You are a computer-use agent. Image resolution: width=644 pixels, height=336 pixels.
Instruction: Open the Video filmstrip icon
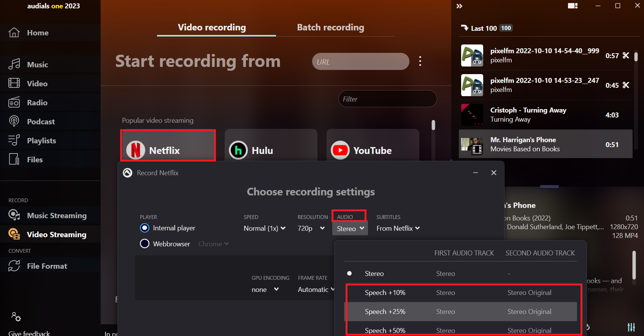(x=14, y=83)
